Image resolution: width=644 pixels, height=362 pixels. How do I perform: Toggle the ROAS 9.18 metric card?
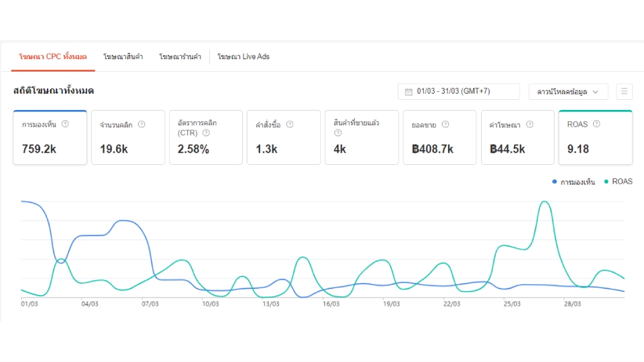(x=596, y=137)
